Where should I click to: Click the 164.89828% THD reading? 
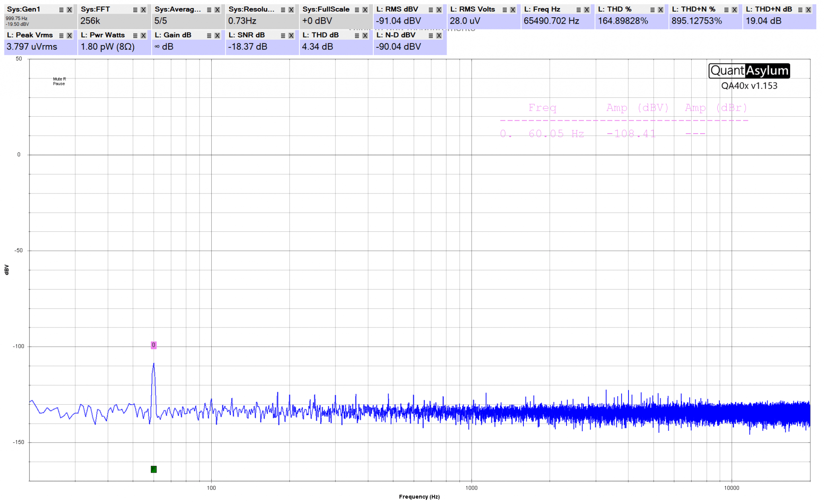(x=623, y=21)
